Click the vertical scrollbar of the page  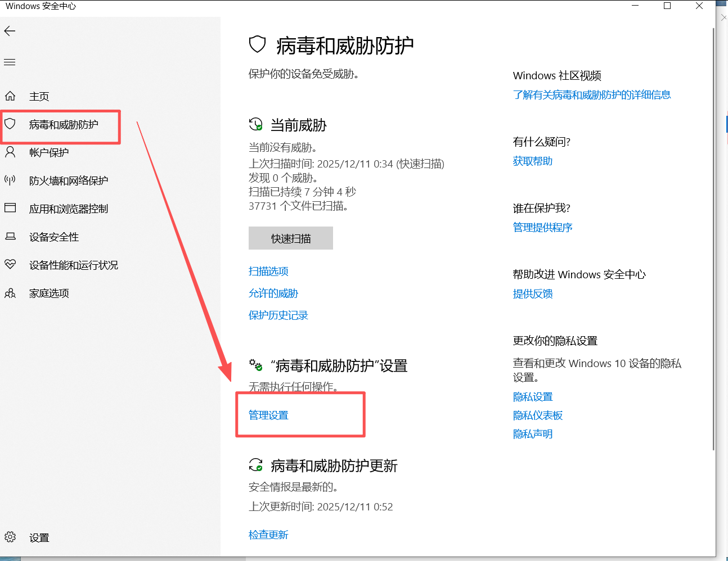pos(713,239)
